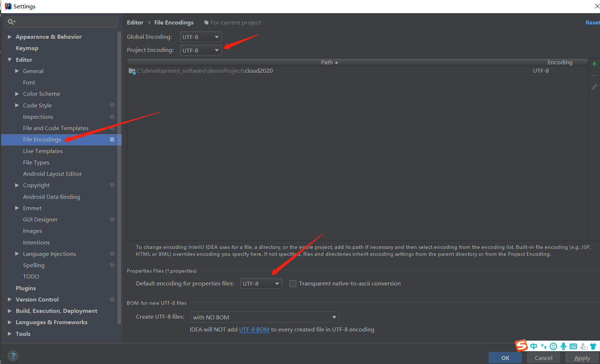Click project-level icon beside GUI Designer
This screenshot has height=364, width=600.
112,220
